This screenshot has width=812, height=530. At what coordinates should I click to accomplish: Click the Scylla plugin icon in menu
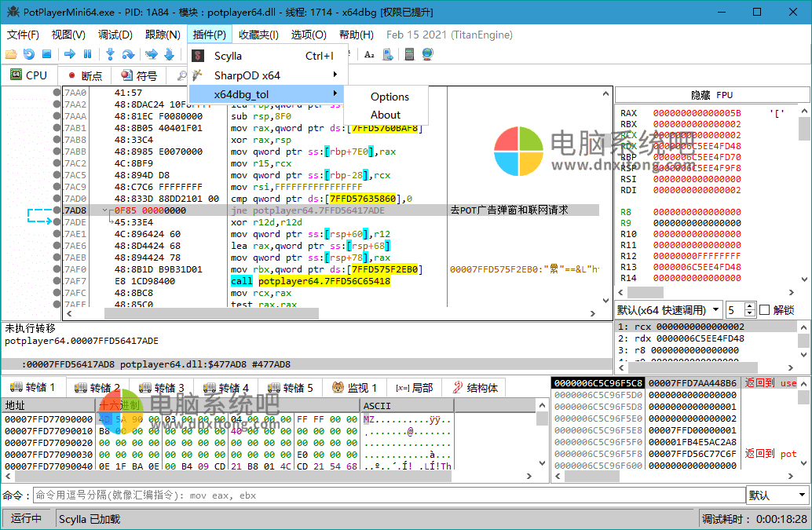[x=198, y=56]
